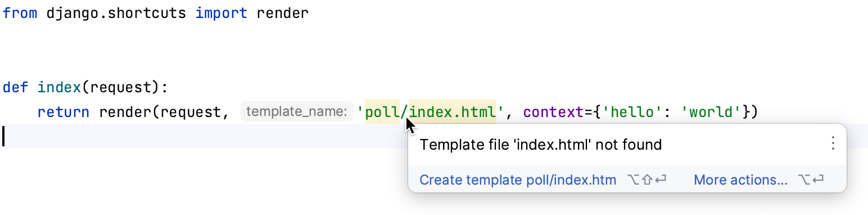Click the render call in return statement
Viewport: 868px width, 215px height.
click(125, 112)
